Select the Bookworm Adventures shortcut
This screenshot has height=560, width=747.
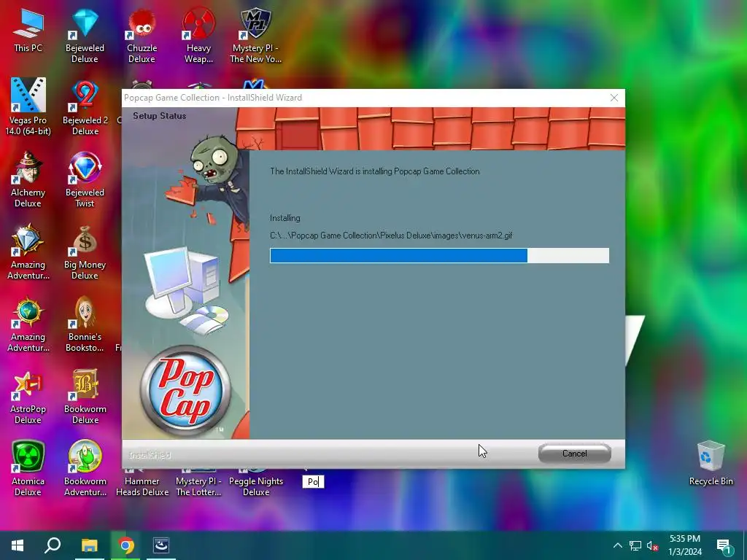85,469
